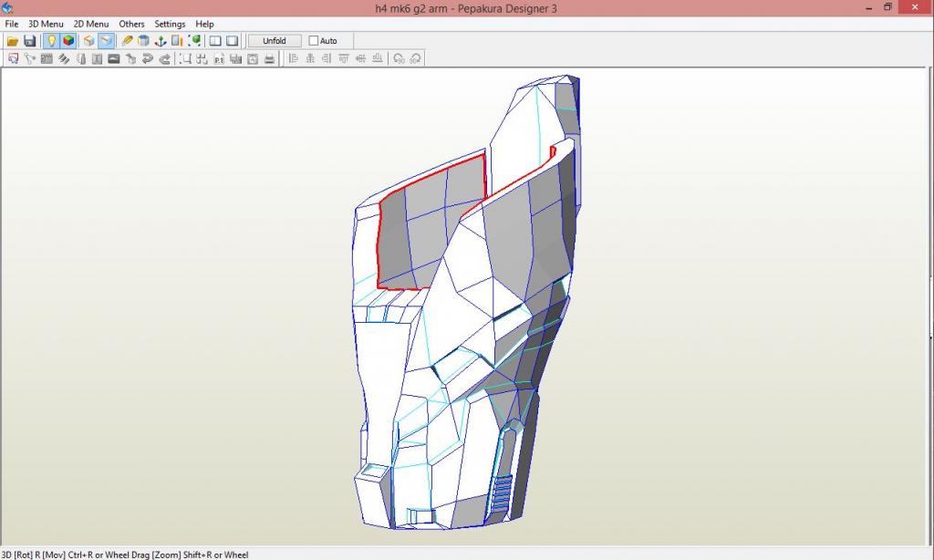
Task: Click the align bottom icon
Action: [x=377, y=58]
